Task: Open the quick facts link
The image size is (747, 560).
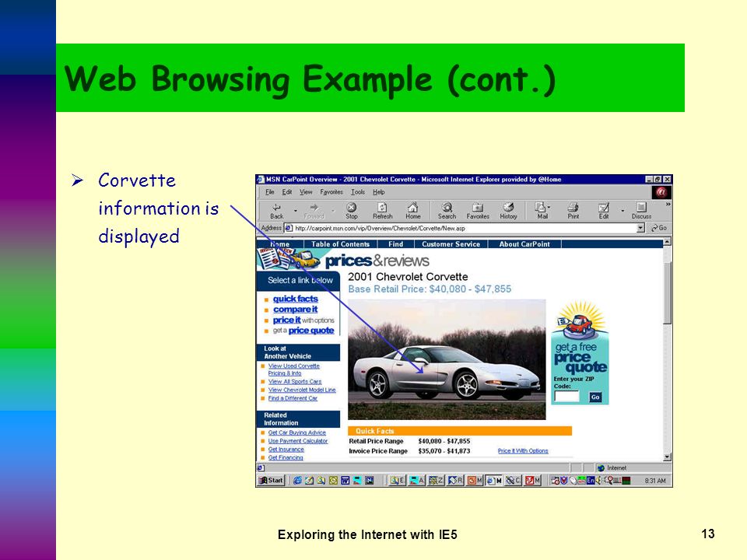Action: 296,299
